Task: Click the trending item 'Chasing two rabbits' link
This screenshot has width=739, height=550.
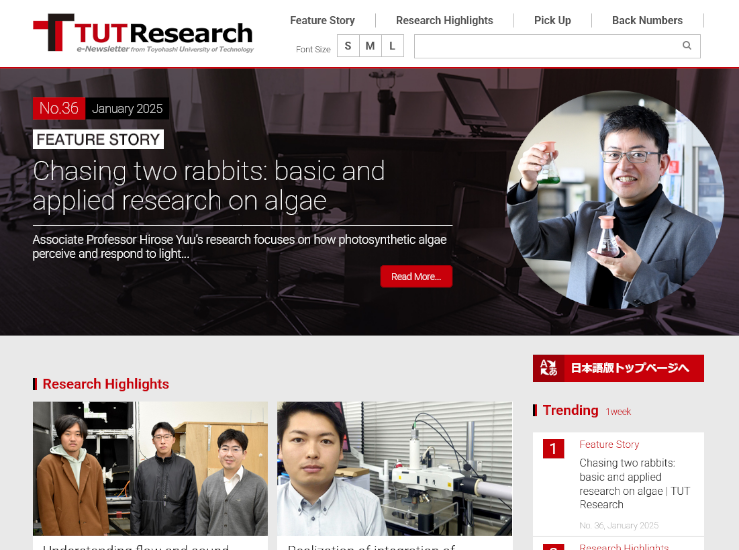Action: 634,484
